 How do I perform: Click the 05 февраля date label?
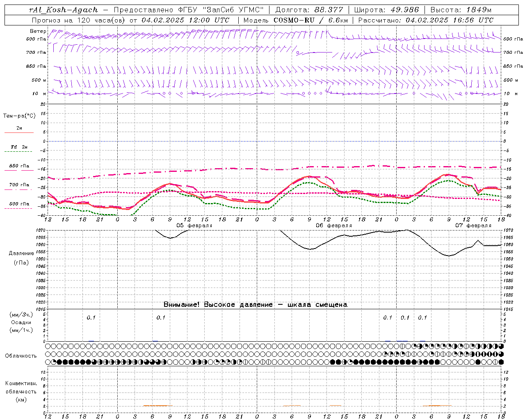(194, 226)
